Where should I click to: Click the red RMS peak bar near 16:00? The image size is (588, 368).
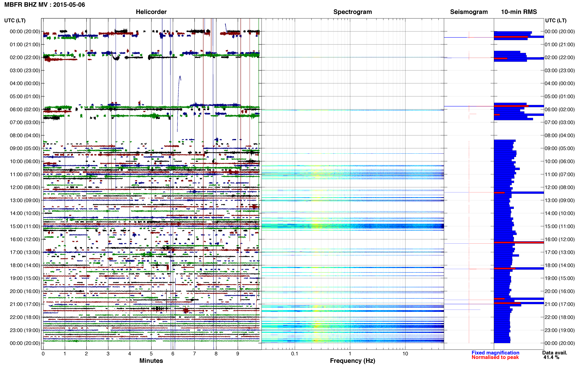pos(519,242)
